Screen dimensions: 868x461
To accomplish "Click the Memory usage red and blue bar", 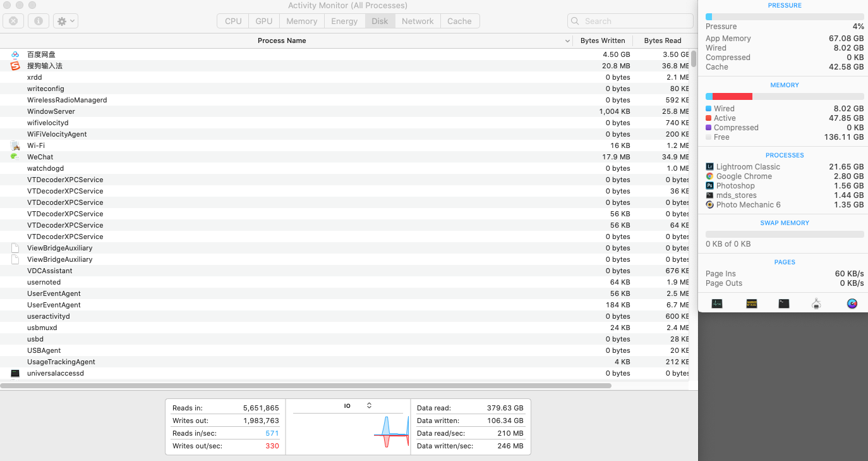I will pyautogui.click(x=785, y=97).
